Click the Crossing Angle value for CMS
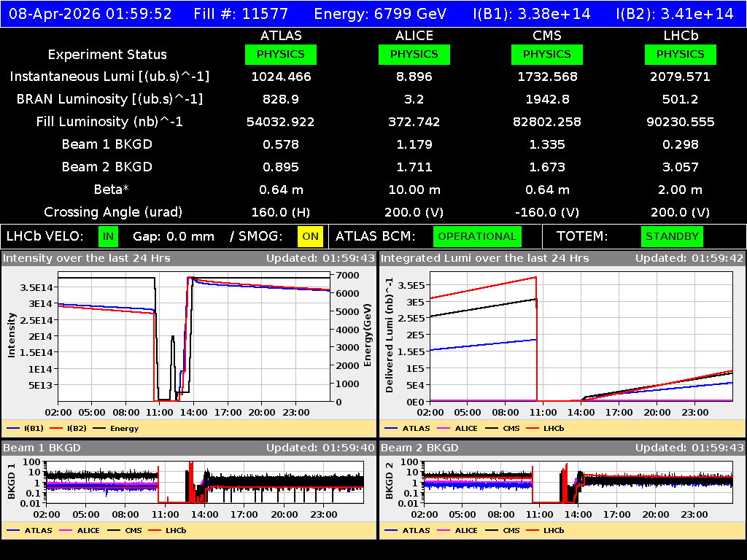 pos(547,212)
